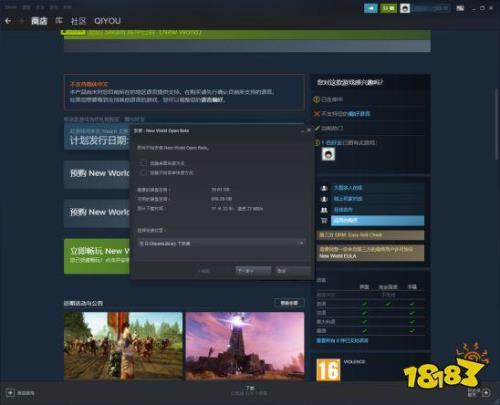Click the online PvP category icon
Screen dimensions: 500x405
(x=324, y=199)
